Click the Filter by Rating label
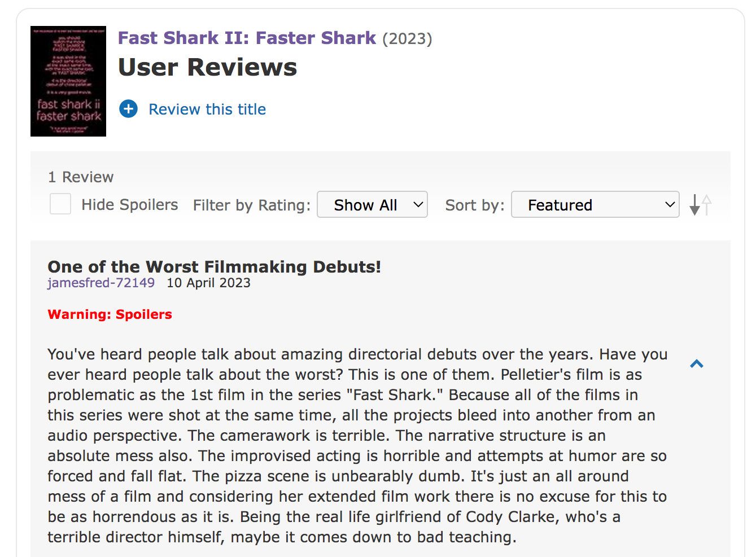 [252, 205]
